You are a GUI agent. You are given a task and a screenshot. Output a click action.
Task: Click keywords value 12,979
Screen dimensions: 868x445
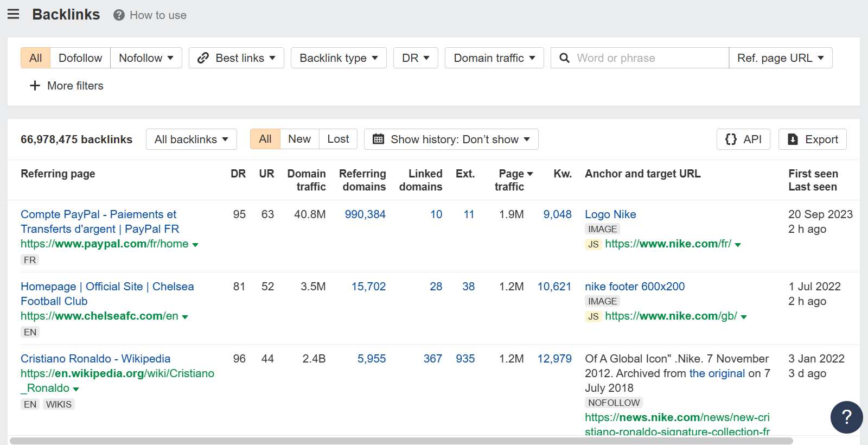554,359
